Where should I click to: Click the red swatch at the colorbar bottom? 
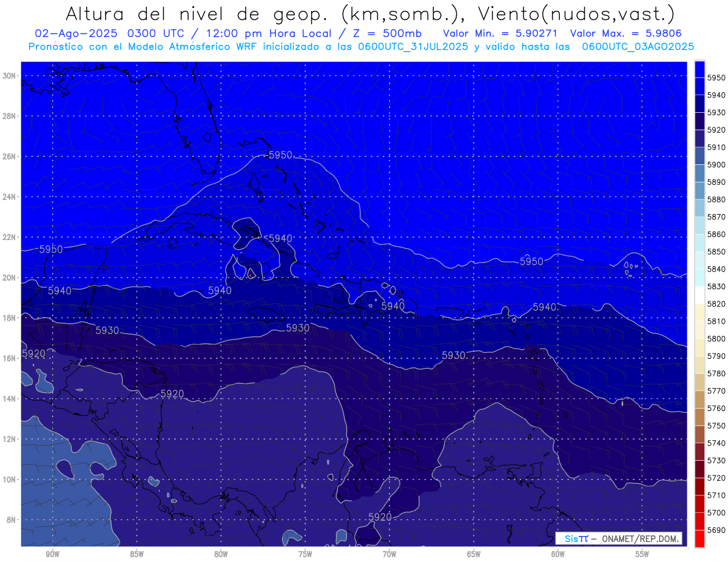tap(699, 538)
